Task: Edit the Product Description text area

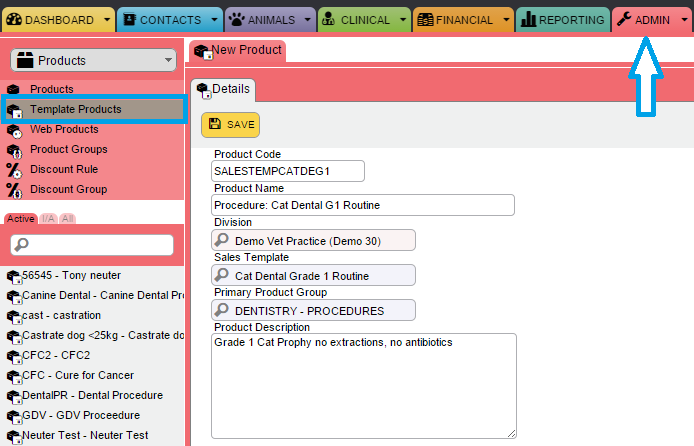Action: (364, 386)
